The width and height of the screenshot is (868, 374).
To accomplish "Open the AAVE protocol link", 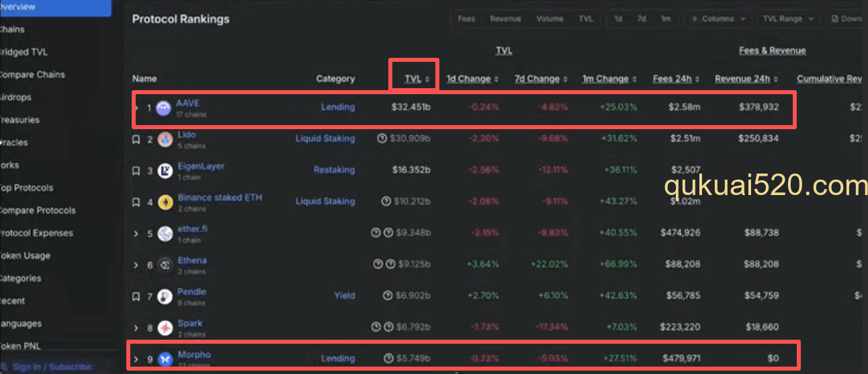I will click(187, 103).
